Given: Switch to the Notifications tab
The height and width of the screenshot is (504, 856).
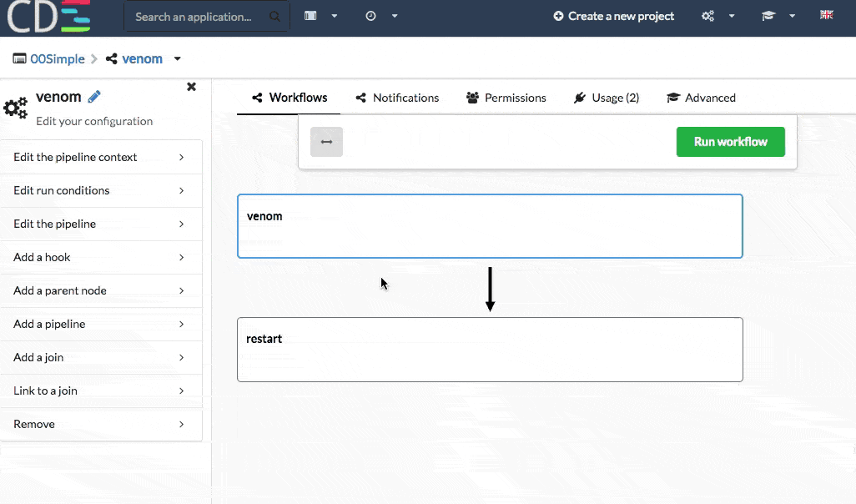Looking at the screenshot, I should [397, 98].
